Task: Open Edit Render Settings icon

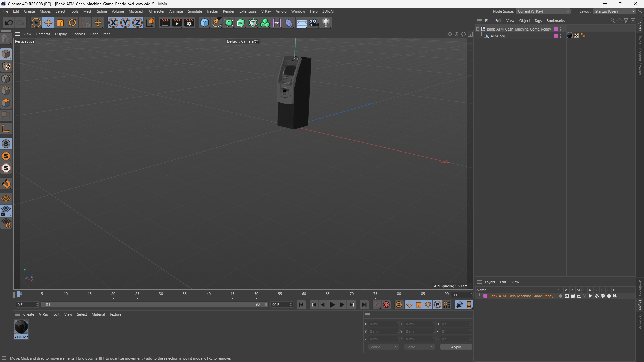Action: pos(189,23)
